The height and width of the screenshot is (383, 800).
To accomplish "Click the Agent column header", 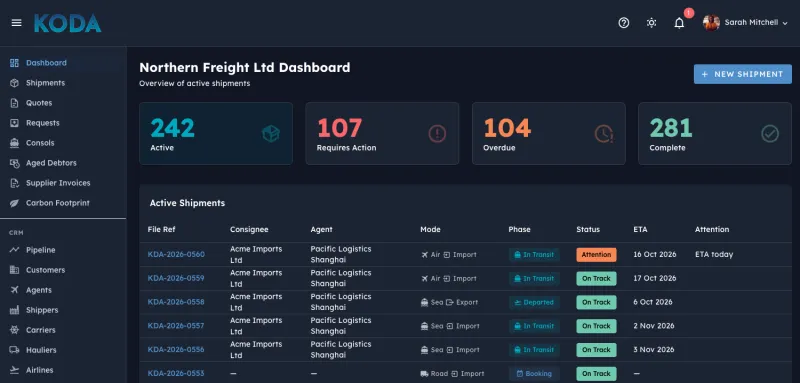I will [321, 229].
